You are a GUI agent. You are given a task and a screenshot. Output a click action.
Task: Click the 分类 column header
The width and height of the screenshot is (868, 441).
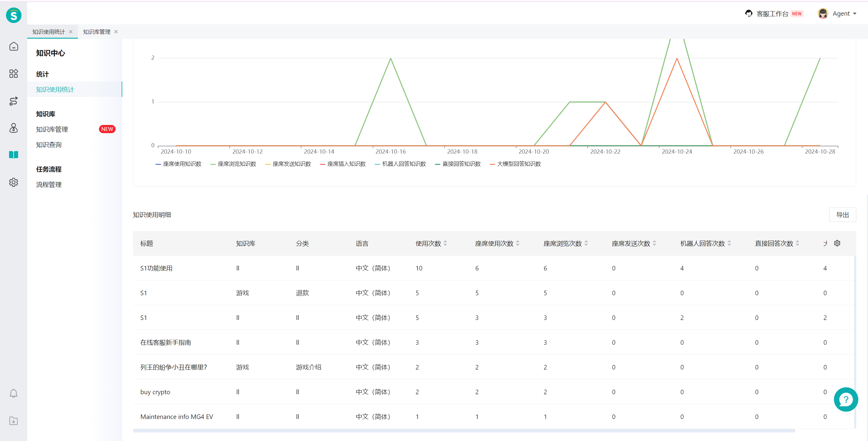(x=302, y=243)
